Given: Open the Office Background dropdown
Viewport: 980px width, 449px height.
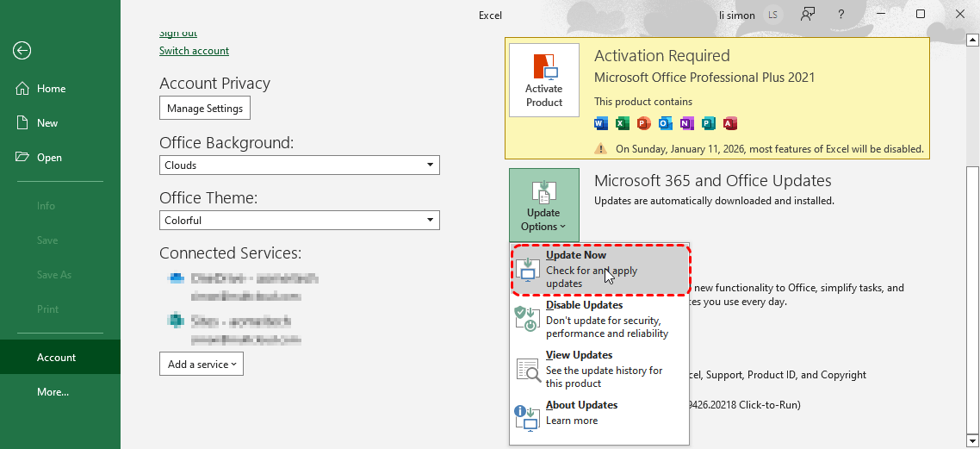Looking at the screenshot, I should click(x=300, y=165).
